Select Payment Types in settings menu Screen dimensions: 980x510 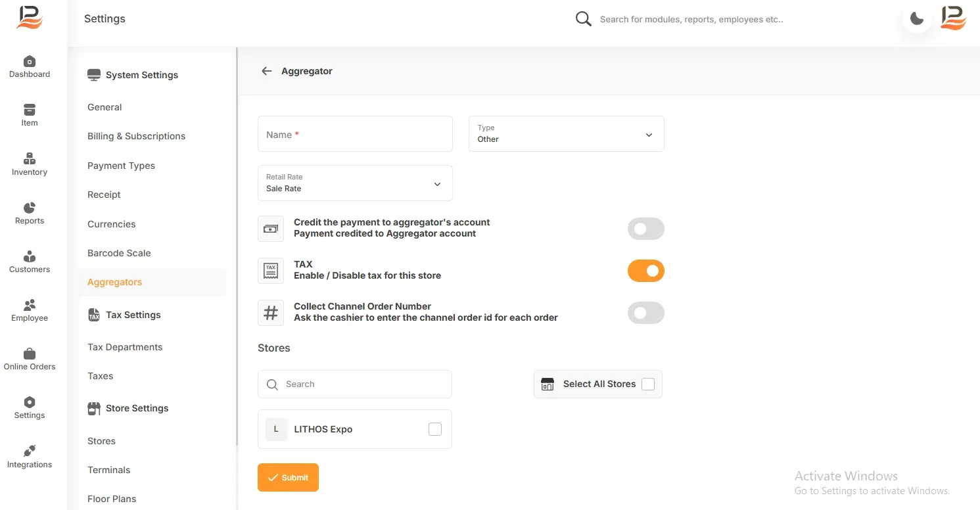(121, 166)
